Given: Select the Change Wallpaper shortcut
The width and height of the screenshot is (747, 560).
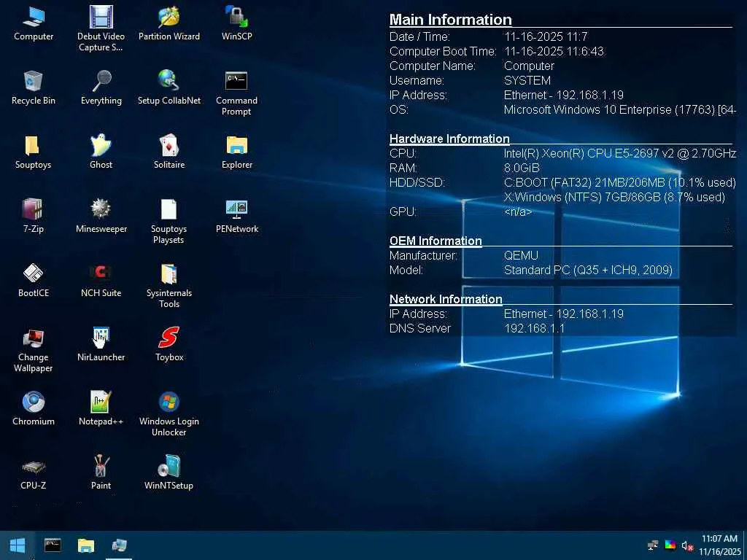Looking at the screenshot, I should coord(34,350).
